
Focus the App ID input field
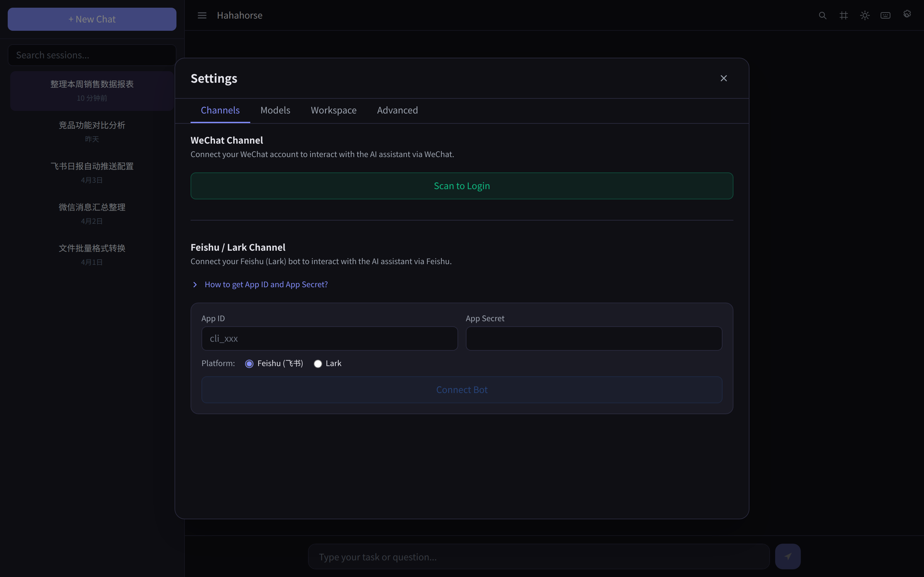(x=329, y=339)
